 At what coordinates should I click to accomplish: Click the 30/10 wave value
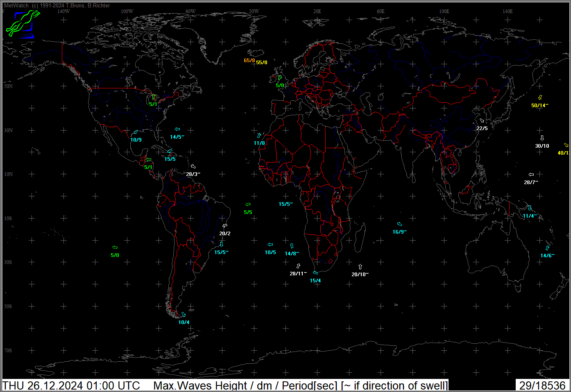click(542, 146)
